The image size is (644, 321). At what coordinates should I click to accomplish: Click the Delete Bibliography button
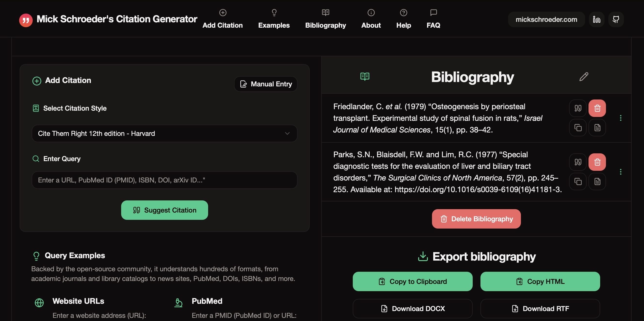(476, 219)
